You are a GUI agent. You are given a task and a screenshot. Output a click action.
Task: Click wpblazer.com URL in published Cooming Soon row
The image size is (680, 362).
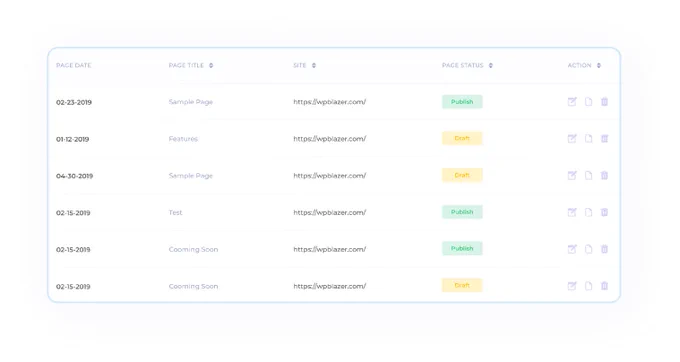tap(330, 249)
